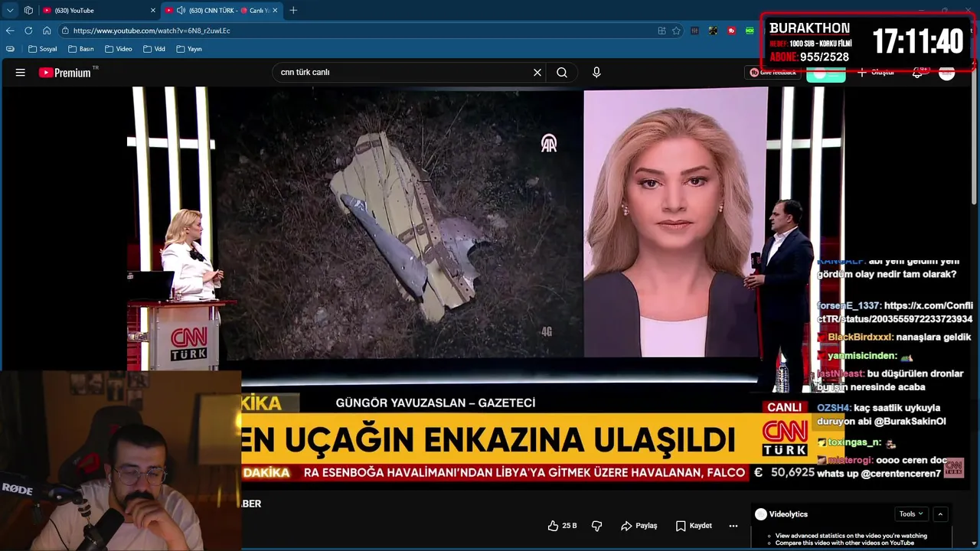Click the TubeBuddy Give feedback button
This screenshot has width=980, height=551.
pos(773,73)
